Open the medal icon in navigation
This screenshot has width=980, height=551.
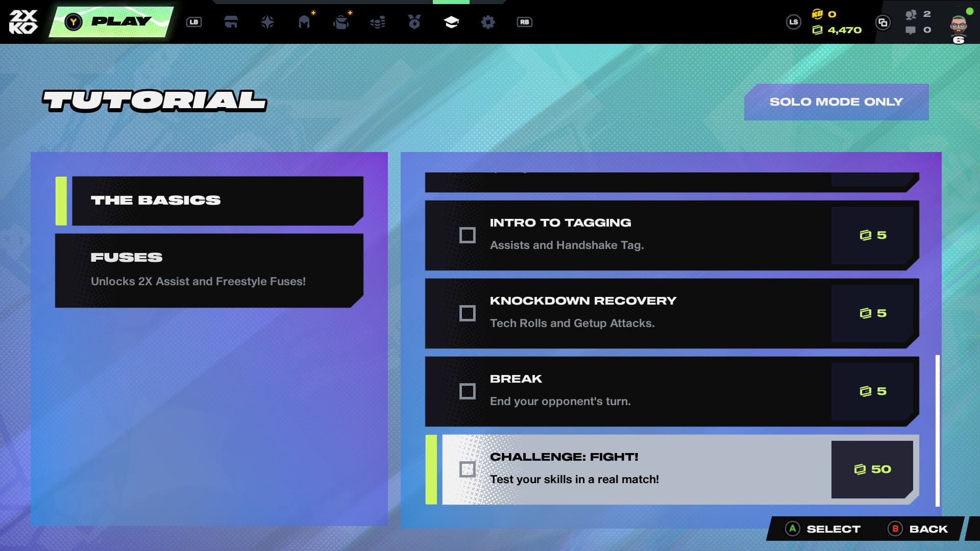(x=414, y=22)
